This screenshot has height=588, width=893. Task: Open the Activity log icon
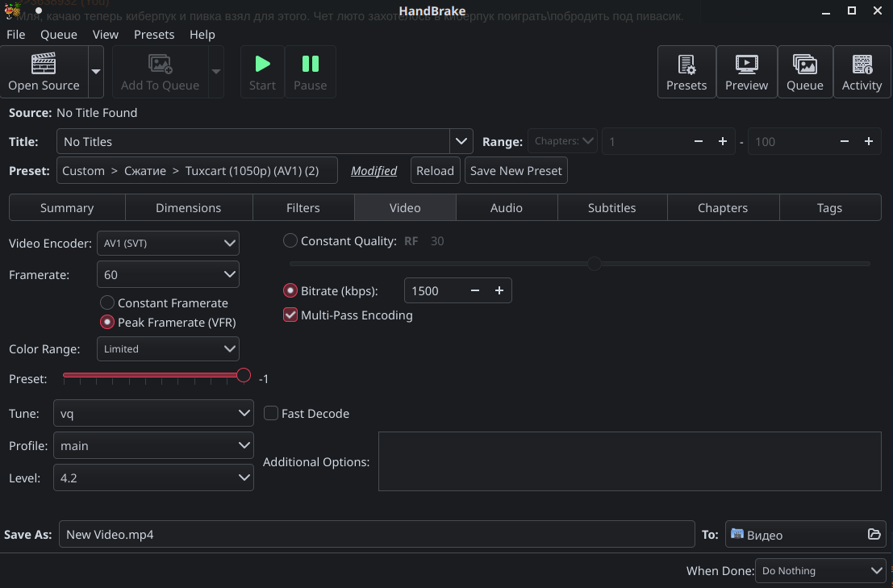[x=862, y=65]
